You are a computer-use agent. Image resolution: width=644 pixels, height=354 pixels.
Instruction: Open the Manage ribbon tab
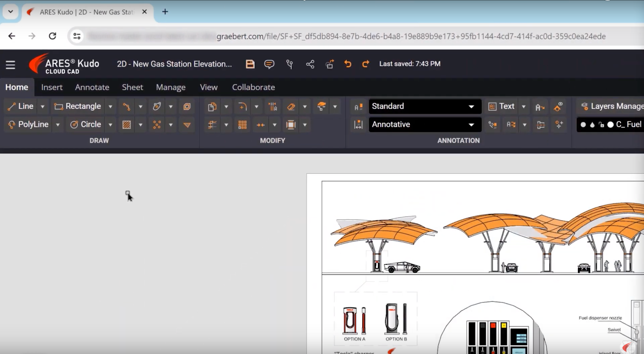click(171, 87)
